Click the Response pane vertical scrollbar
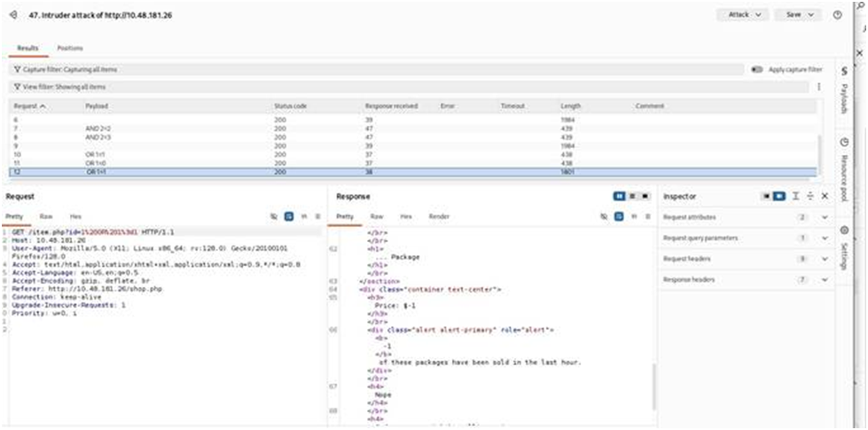 [x=653, y=387]
